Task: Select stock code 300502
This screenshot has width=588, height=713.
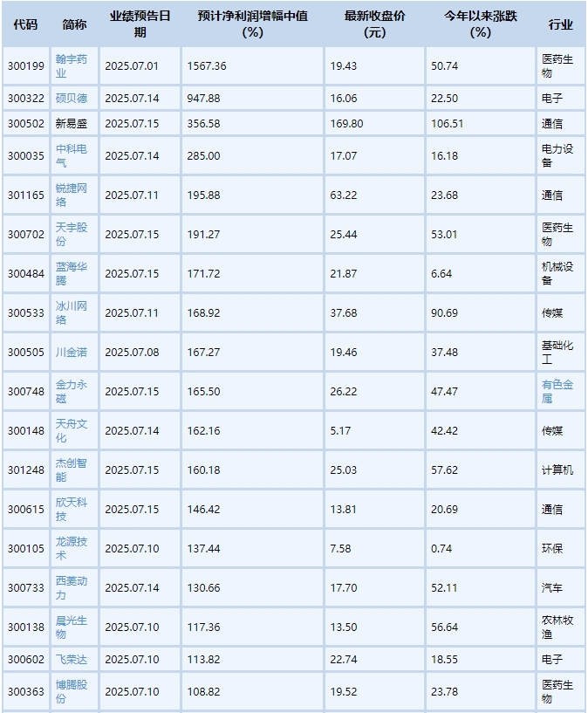Action: click(26, 124)
